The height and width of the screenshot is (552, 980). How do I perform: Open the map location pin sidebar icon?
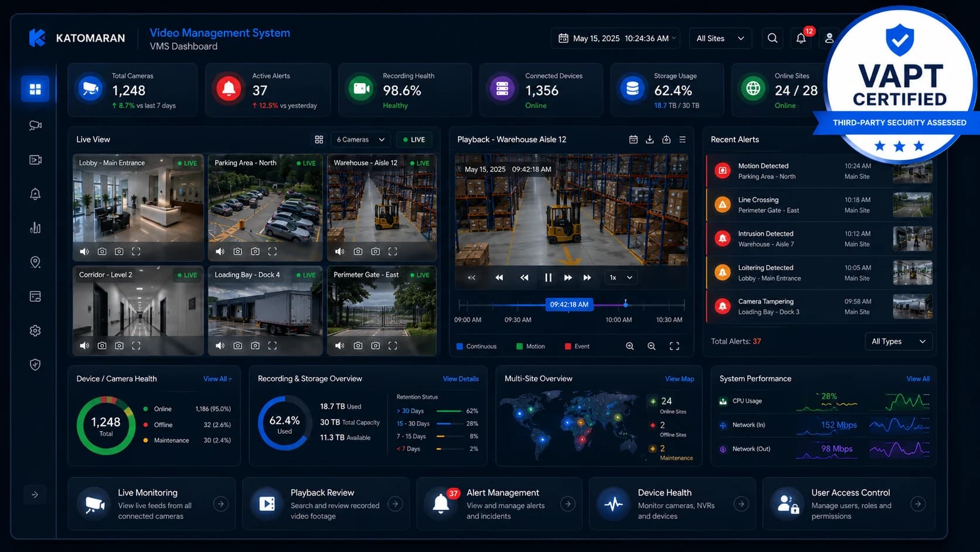(35, 262)
